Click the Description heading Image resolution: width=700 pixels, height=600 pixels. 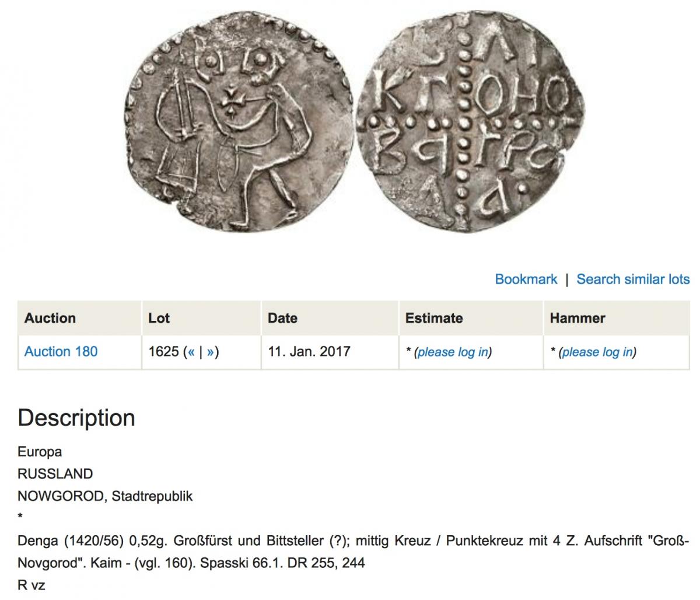[76, 418]
